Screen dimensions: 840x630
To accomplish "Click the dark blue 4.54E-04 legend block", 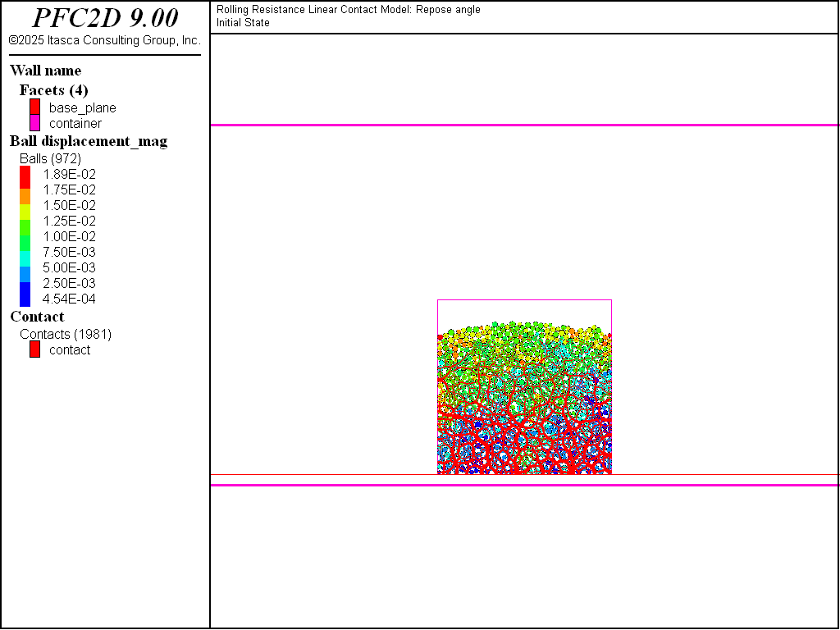I will [x=25, y=294].
